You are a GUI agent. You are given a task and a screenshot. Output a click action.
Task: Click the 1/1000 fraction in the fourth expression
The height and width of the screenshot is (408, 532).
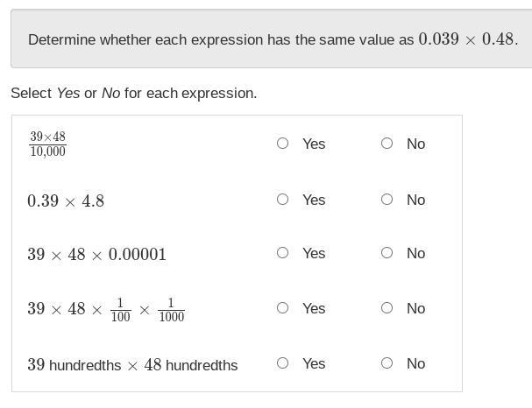point(171,309)
